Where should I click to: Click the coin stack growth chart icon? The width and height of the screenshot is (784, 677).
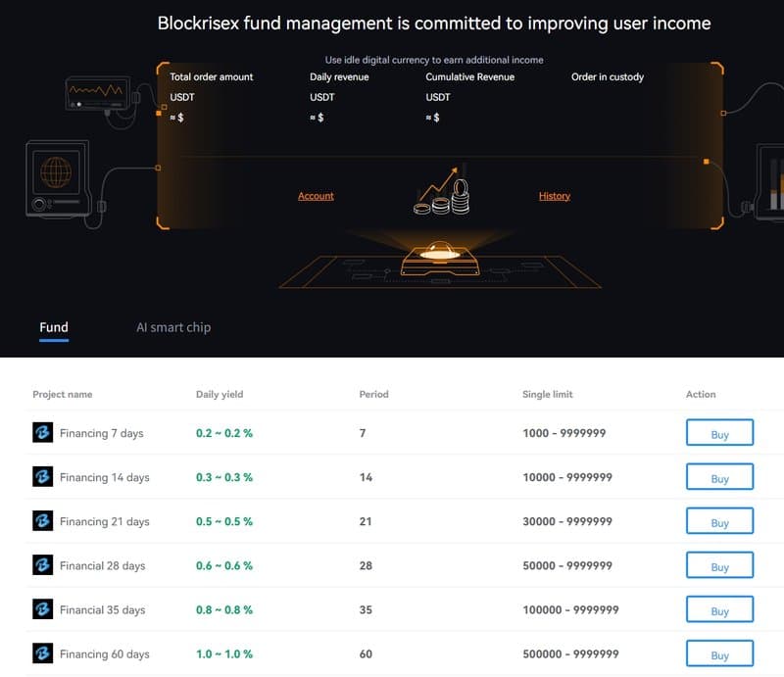click(x=442, y=191)
